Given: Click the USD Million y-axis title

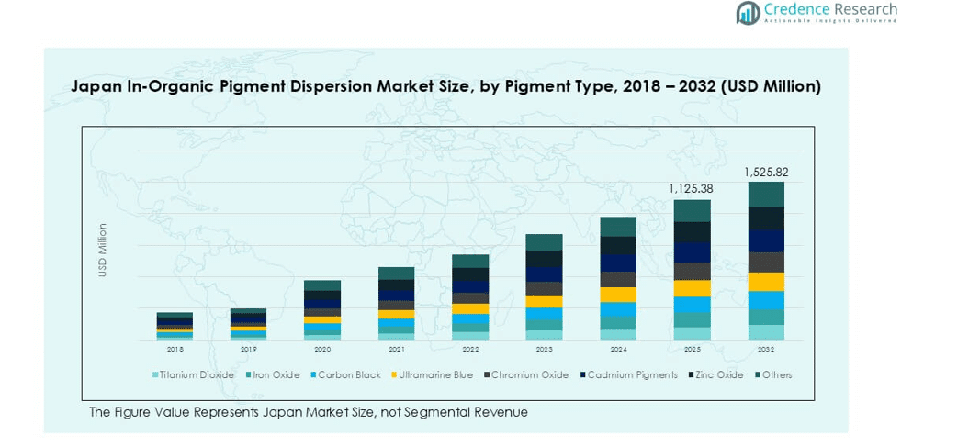Looking at the screenshot, I should (x=103, y=251).
